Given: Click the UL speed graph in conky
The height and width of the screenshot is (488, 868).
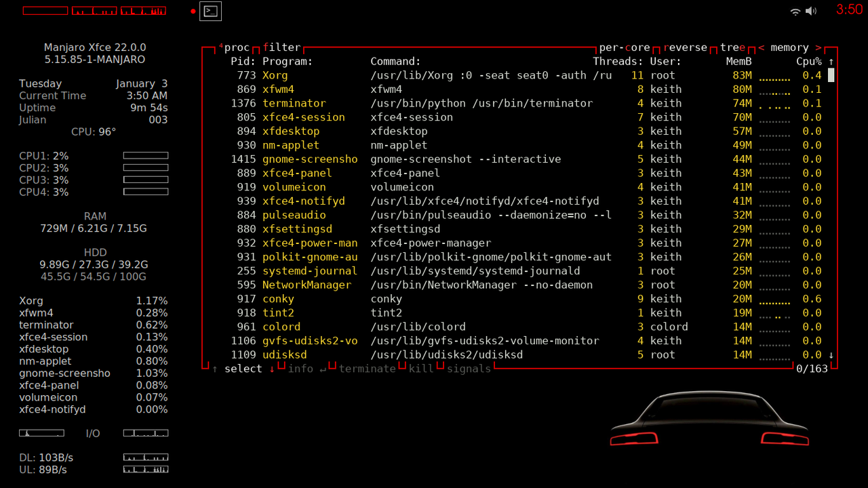Looking at the screenshot, I should point(146,469).
